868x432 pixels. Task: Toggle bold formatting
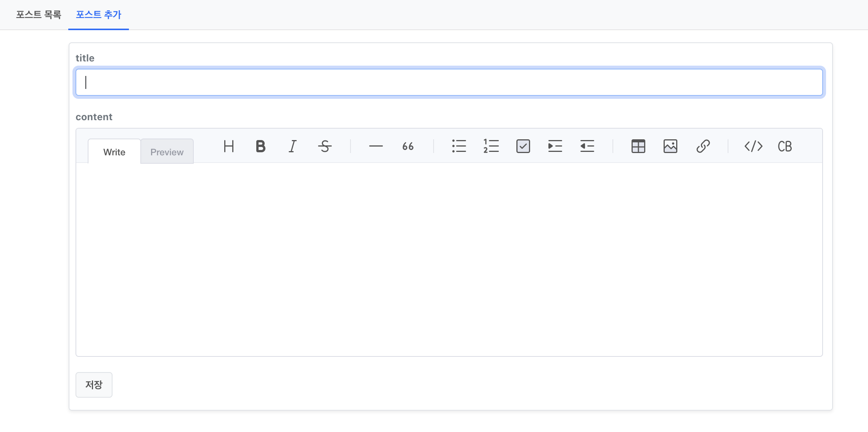tap(260, 146)
